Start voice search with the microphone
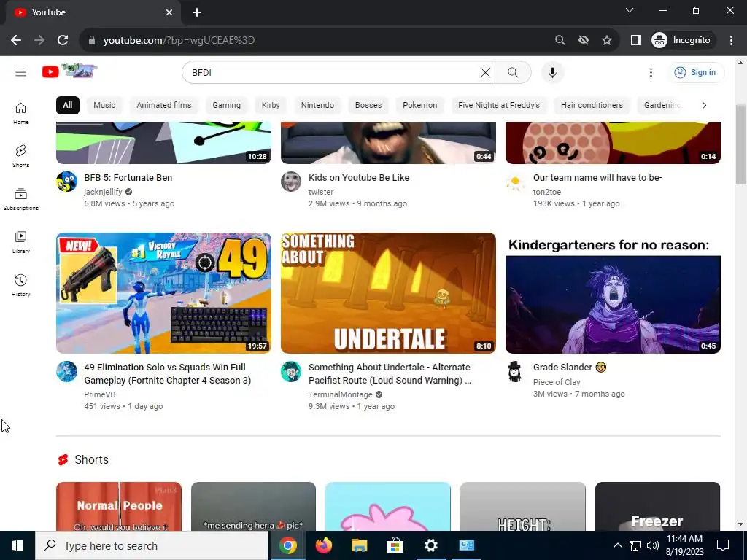Image resolution: width=747 pixels, height=560 pixels. tap(553, 72)
